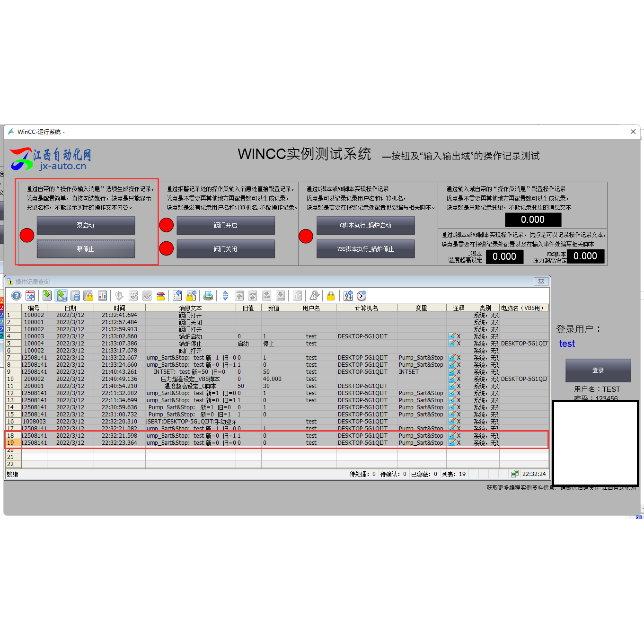The height and width of the screenshot is (644, 644).
Task: Toggle the autoscroll blue arrows icon
Action: click(225, 296)
